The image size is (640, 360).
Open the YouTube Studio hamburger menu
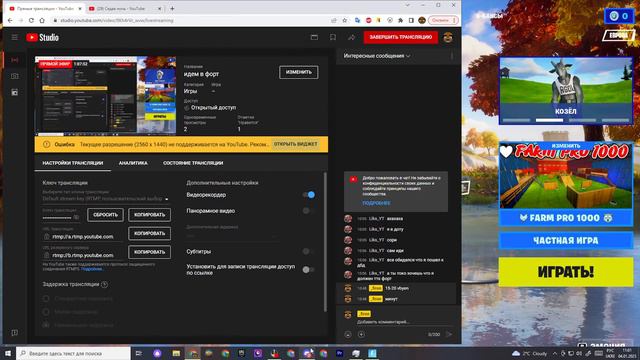[x=15, y=38]
